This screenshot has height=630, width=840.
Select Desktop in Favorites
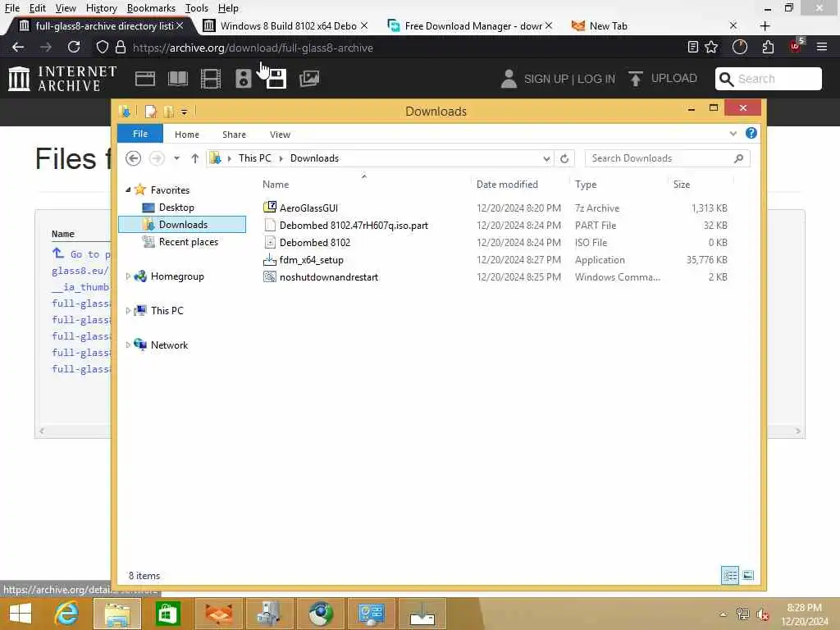coord(176,208)
